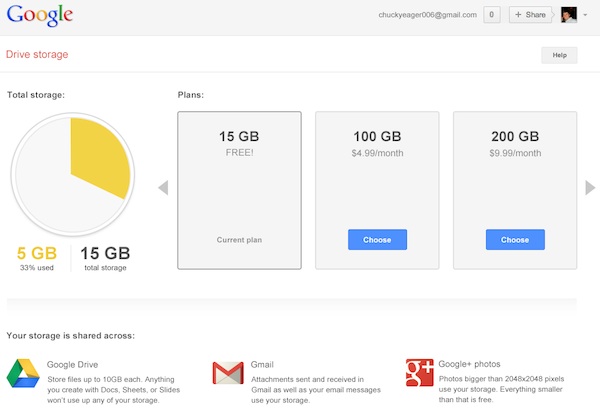Image resolution: width=600 pixels, height=408 pixels.
Task: Click the 'Total storage:' label
Action: tap(36, 95)
